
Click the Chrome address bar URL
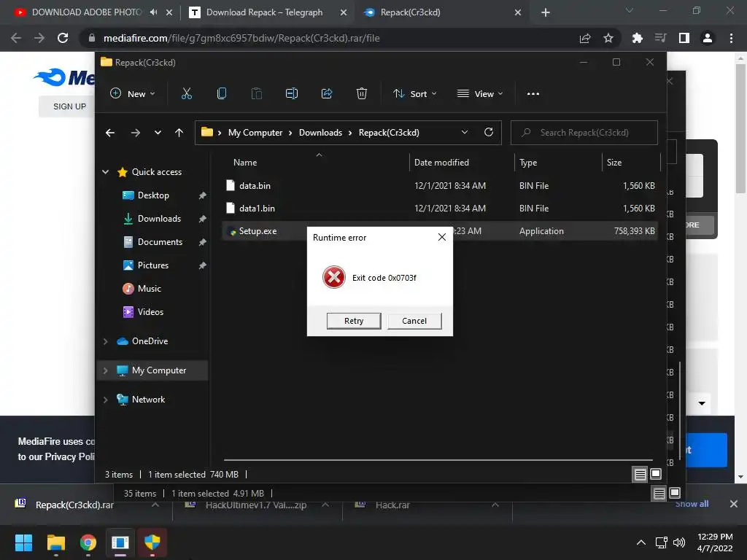click(x=241, y=38)
